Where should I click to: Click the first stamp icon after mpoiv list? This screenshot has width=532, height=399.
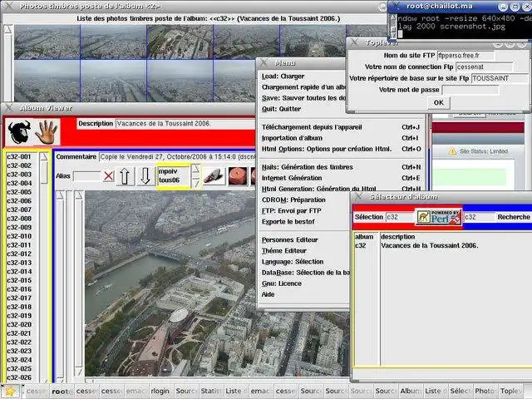click(x=213, y=176)
